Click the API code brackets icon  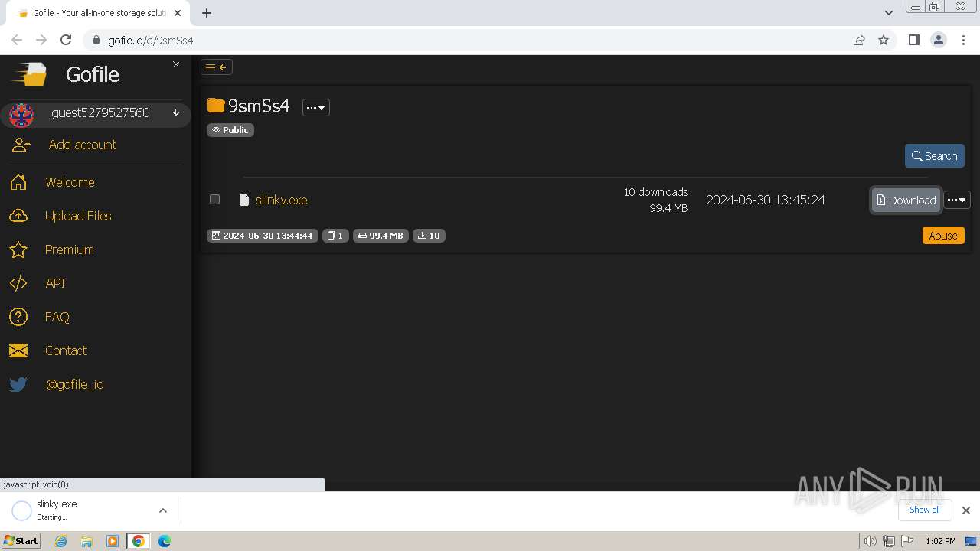click(x=18, y=283)
